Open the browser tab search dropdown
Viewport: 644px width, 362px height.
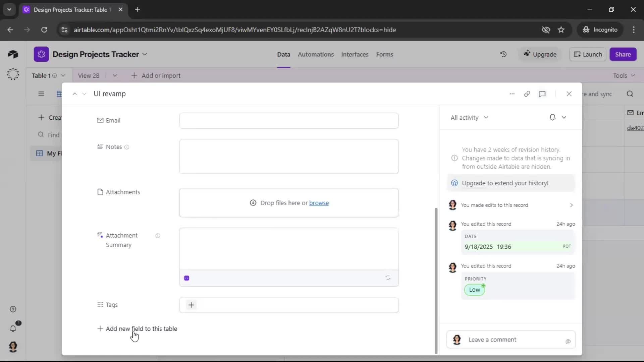[x=9, y=9]
